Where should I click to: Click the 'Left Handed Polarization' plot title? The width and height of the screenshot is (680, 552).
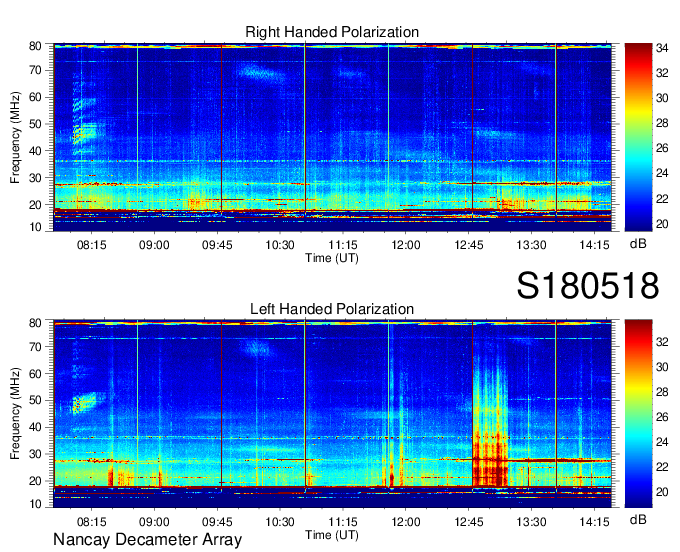coord(332,309)
